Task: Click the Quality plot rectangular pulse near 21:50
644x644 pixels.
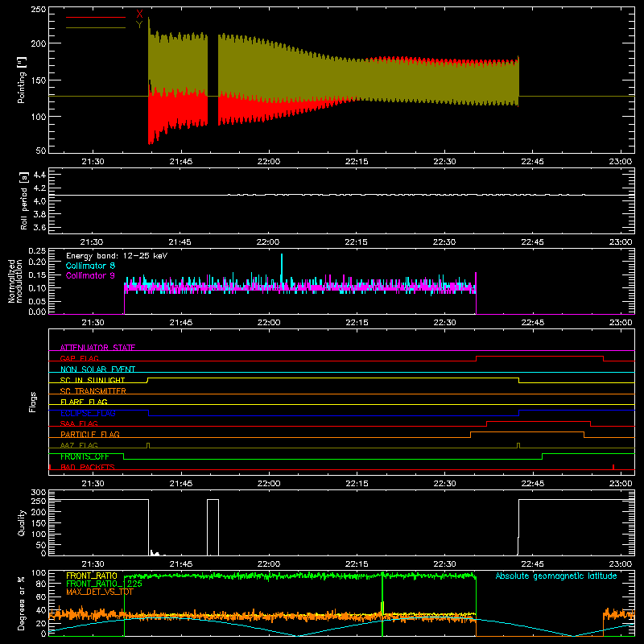Action: pos(213,527)
